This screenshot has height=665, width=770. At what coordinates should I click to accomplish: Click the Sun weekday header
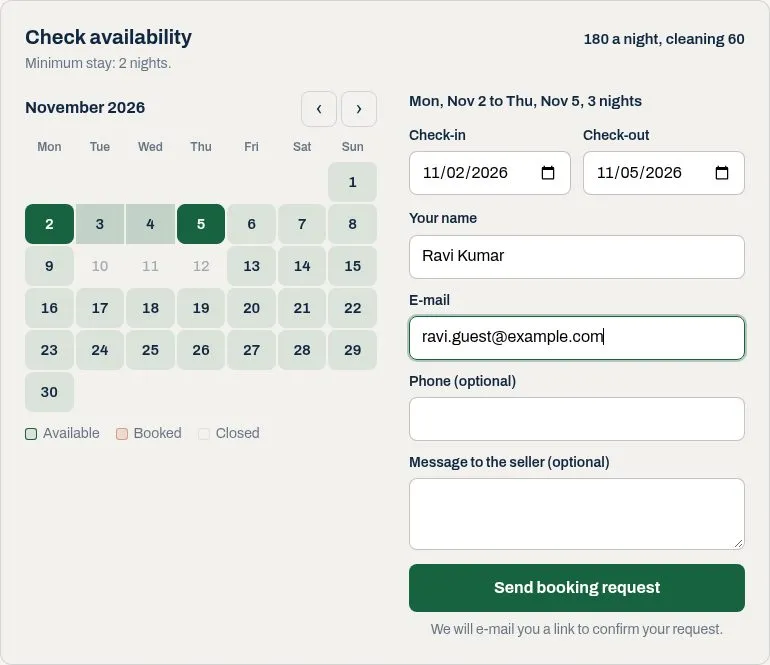(x=353, y=147)
